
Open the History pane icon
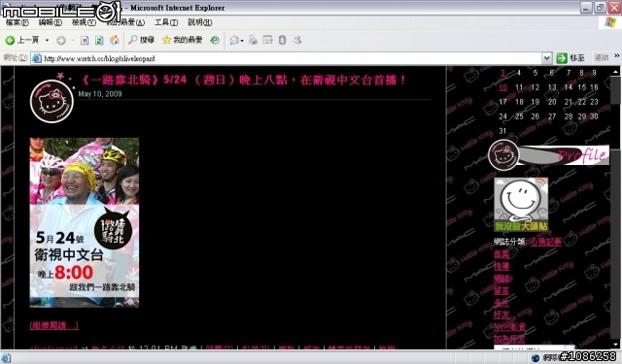(x=215, y=40)
